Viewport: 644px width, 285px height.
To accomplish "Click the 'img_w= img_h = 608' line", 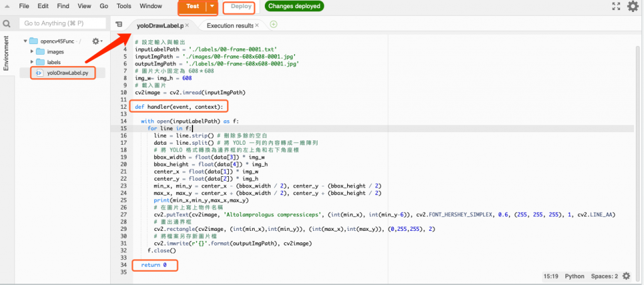I will click(163, 79).
